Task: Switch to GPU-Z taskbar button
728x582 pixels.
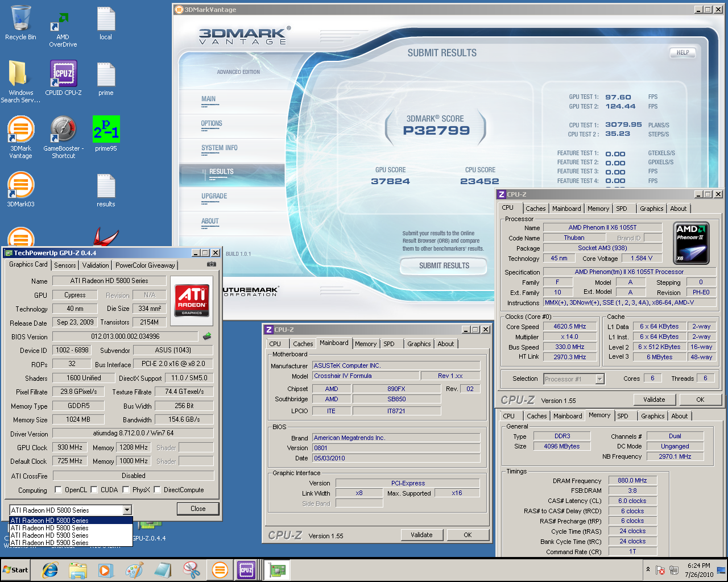Action: [x=278, y=570]
